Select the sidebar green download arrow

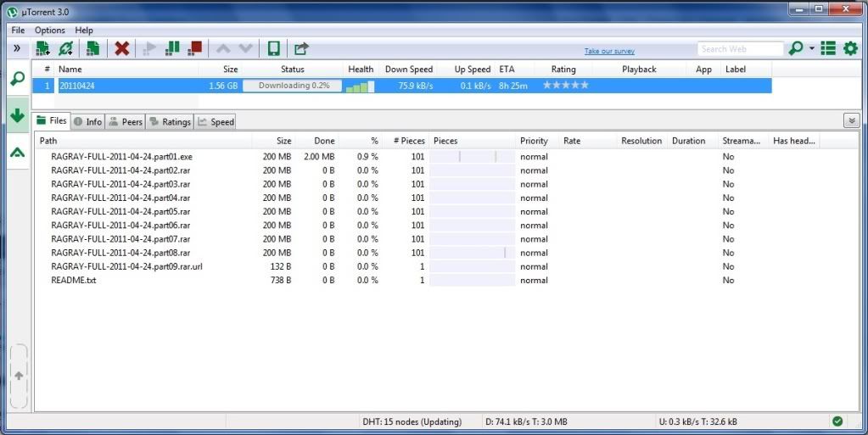click(x=17, y=115)
